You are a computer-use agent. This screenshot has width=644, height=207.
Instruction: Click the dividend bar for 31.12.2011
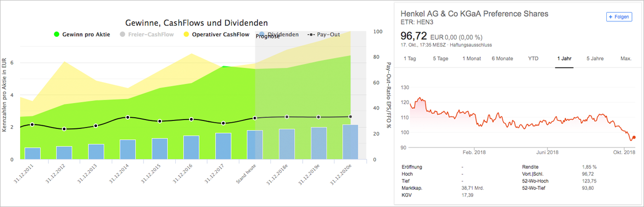33,154
